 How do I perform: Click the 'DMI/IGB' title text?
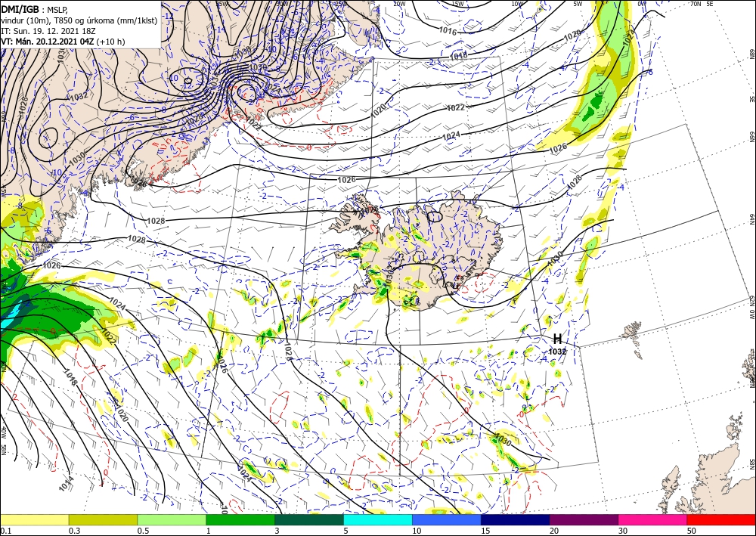click(20, 8)
